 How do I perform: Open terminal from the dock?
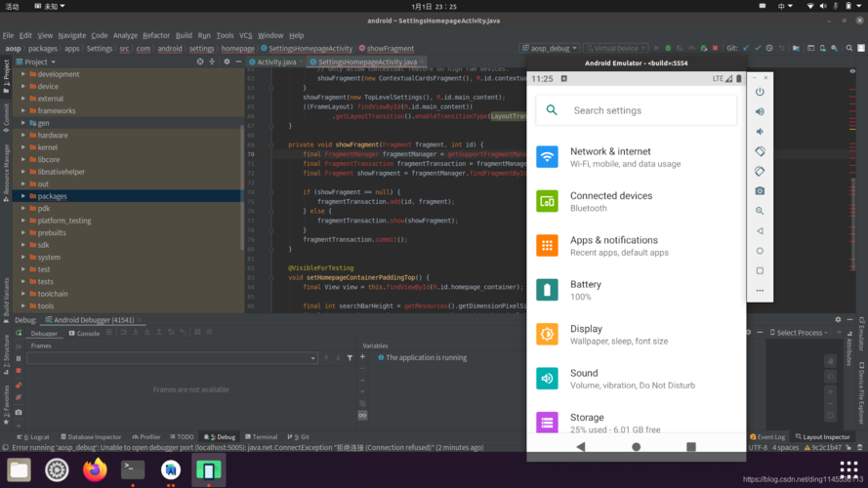[x=133, y=469]
